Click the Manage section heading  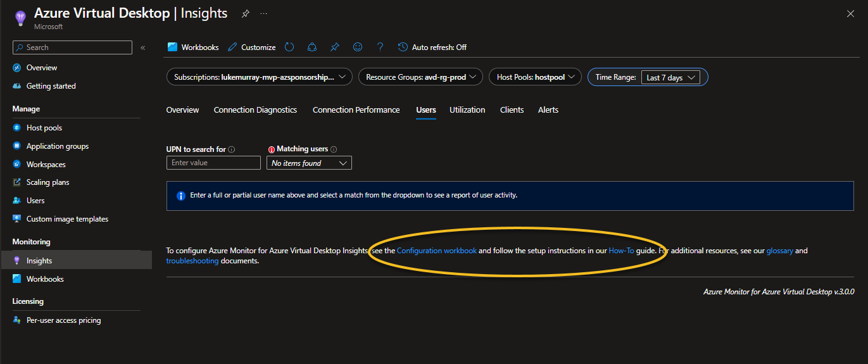(x=26, y=109)
